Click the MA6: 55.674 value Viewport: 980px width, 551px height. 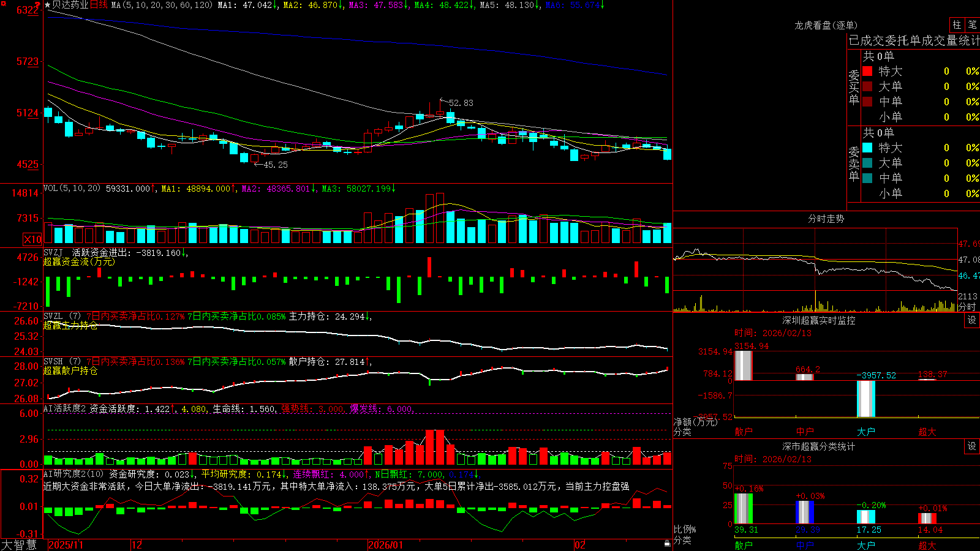574,5
